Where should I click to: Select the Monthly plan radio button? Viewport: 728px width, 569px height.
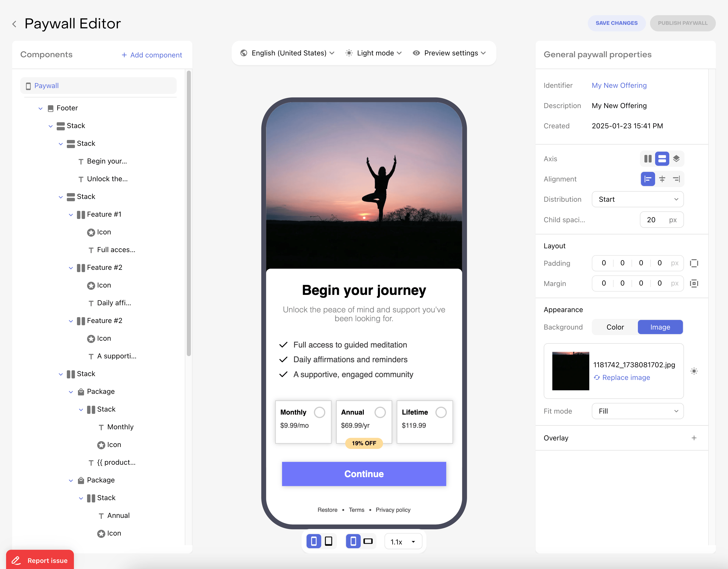coord(320,412)
